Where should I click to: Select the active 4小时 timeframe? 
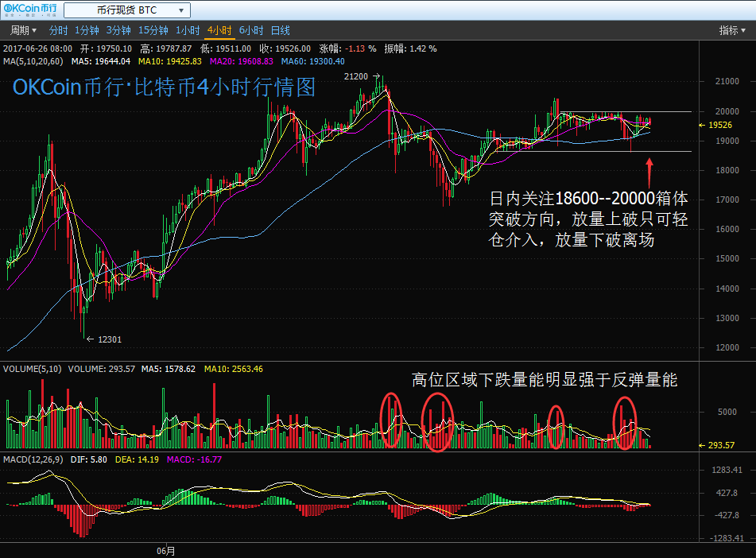(219, 31)
